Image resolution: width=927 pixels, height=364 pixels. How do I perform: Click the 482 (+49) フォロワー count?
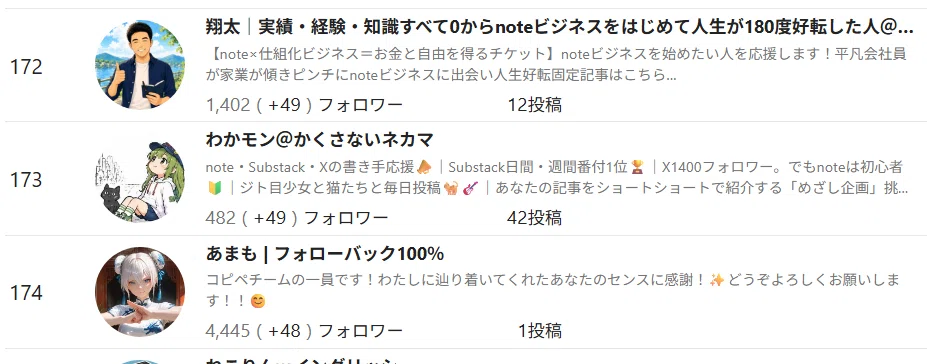[x=297, y=218]
